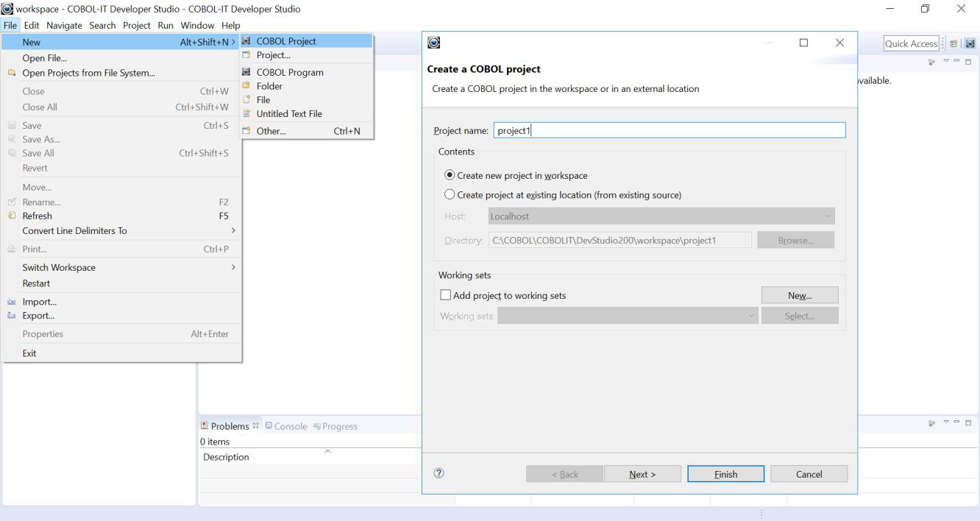The width and height of the screenshot is (980, 521).
Task: Click the help question mark icon
Action: (440, 474)
